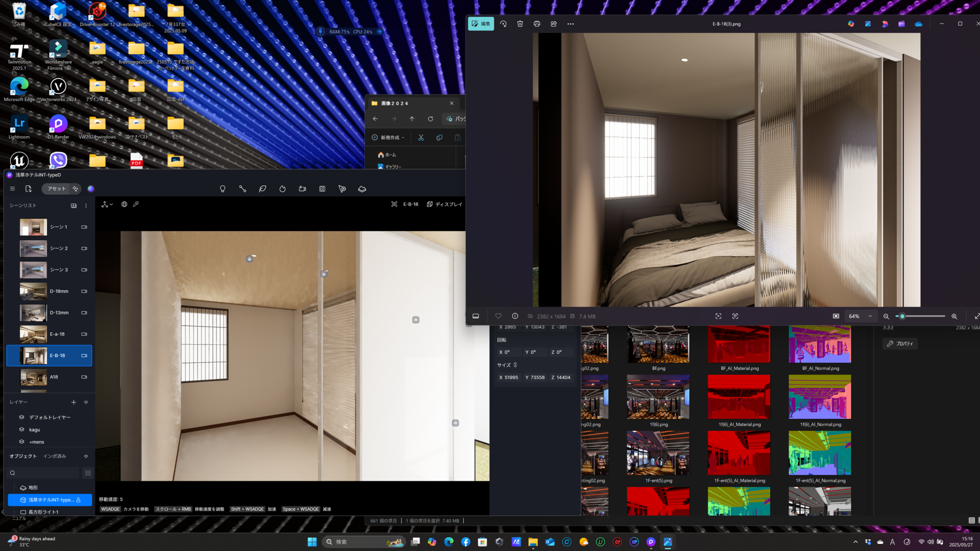Screen dimensions: 980x551
Task: Open プロパティ properties button
Action: [x=900, y=344]
